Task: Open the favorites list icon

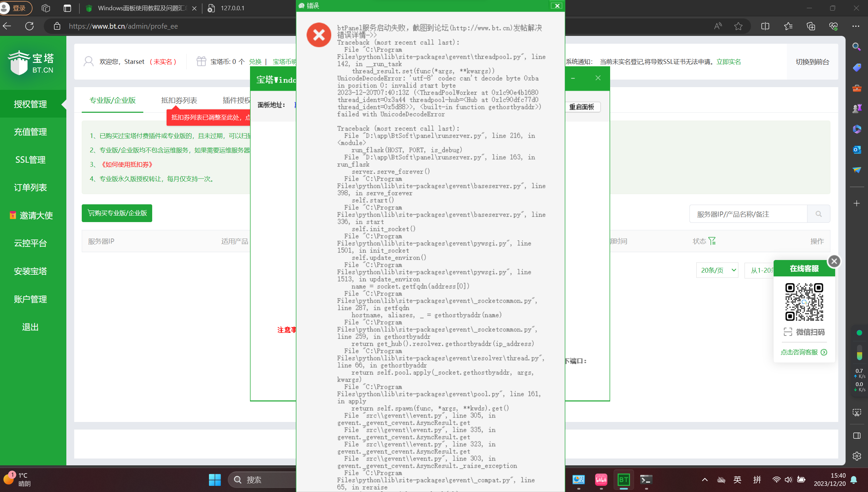Action: click(x=788, y=26)
